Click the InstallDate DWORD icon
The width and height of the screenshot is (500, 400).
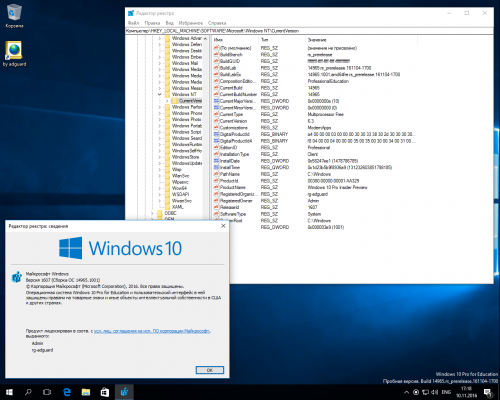[216, 161]
